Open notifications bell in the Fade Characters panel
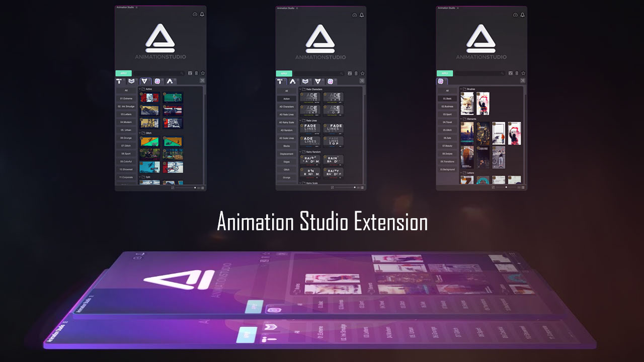644x362 pixels. click(363, 15)
